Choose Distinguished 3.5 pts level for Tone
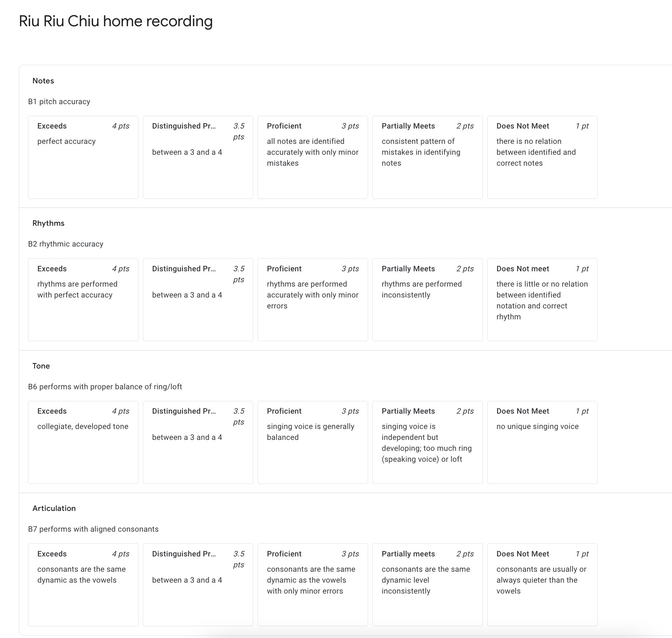 pyautogui.click(x=198, y=442)
